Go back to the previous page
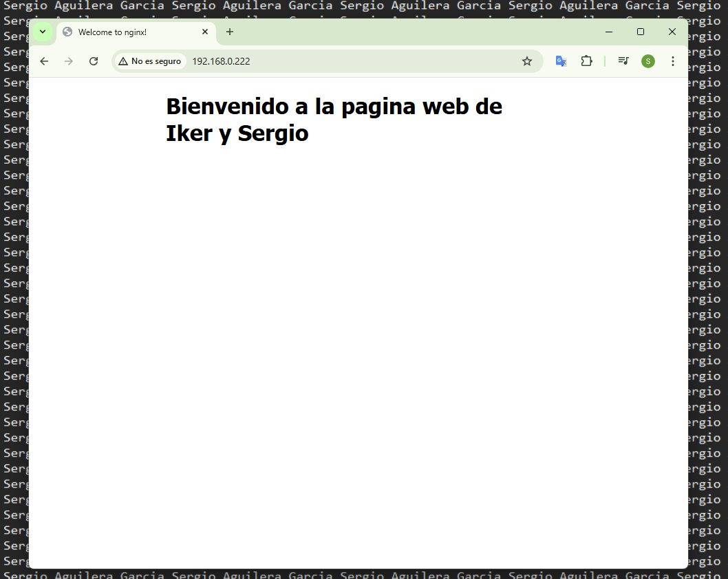This screenshot has height=579, width=728. [x=44, y=61]
